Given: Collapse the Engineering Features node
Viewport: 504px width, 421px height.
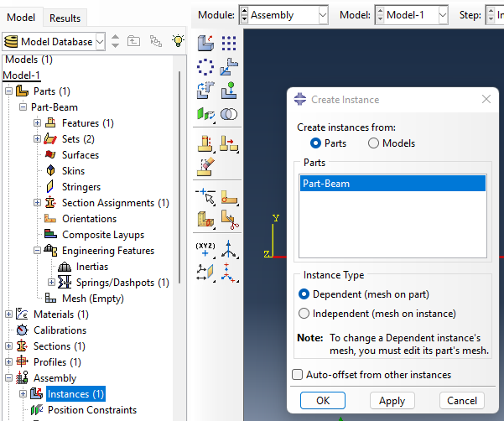Looking at the screenshot, I should click(x=37, y=251).
